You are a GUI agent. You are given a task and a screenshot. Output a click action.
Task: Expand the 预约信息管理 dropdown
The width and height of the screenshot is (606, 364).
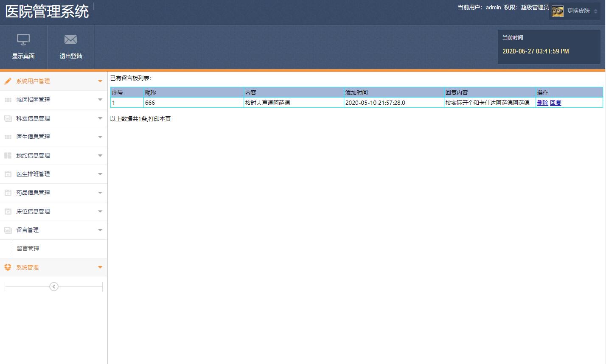click(x=100, y=155)
